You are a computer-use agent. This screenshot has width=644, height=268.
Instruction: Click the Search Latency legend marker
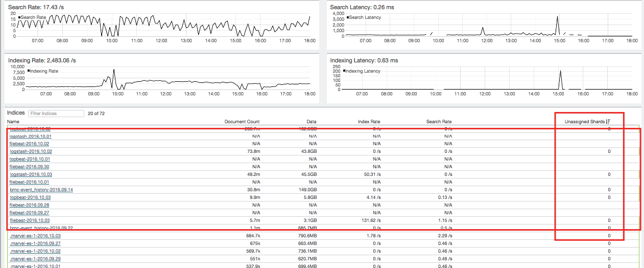point(348,17)
